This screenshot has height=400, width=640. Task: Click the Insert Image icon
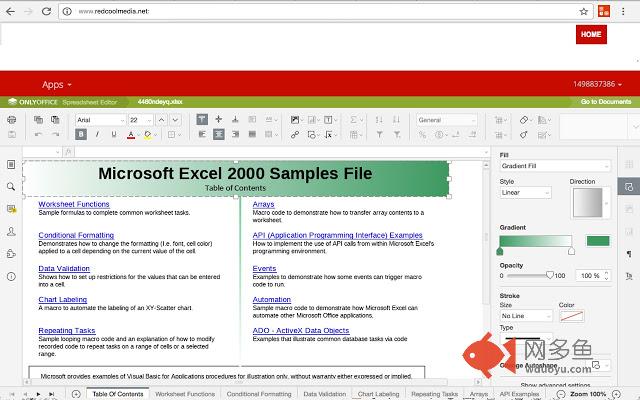tap(295, 120)
